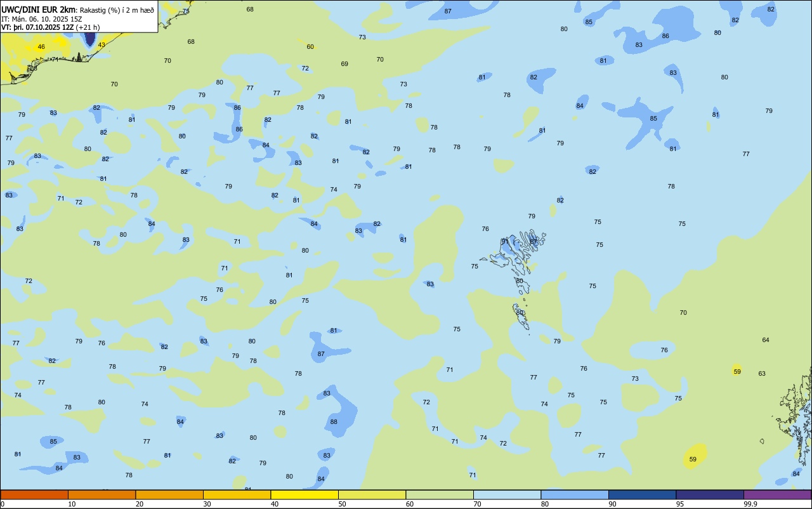The width and height of the screenshot is (812, 509).
Task: Click the '50' tick label on the color scale
Action: [x=343, y=504]
